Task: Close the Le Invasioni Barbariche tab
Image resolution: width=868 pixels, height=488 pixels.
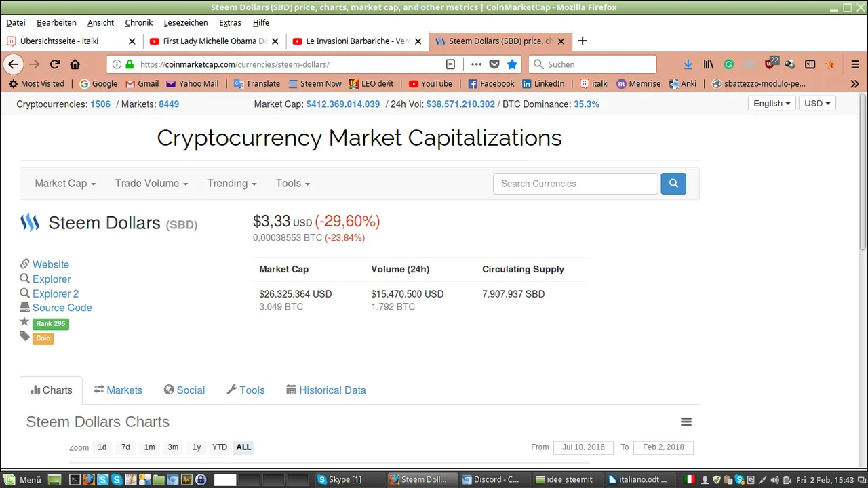Action: [419, 41]
